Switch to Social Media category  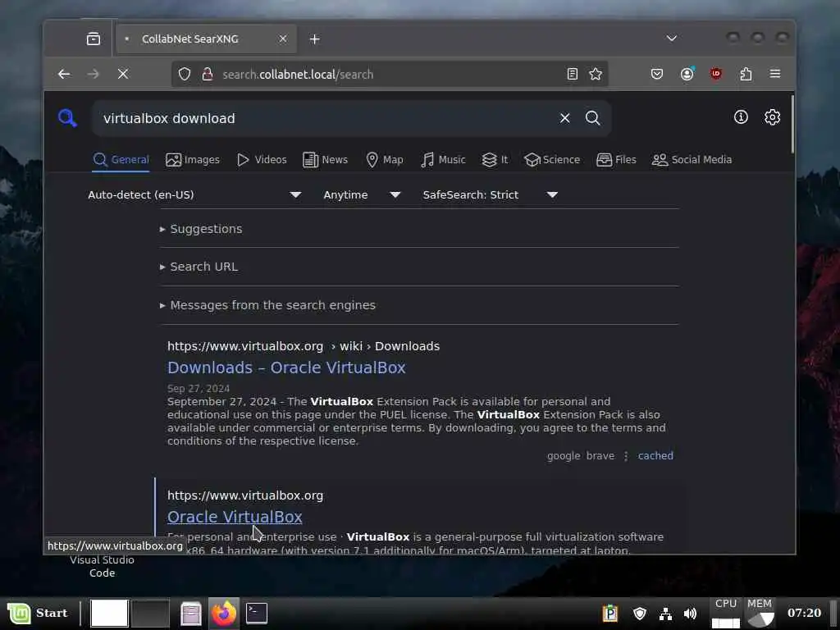click(x=692, y=160)
